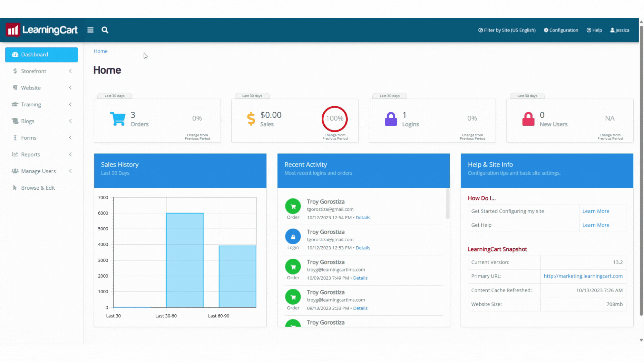Click the tgorostiza@gmail.com email in first activity row

(x=330, y=209)
